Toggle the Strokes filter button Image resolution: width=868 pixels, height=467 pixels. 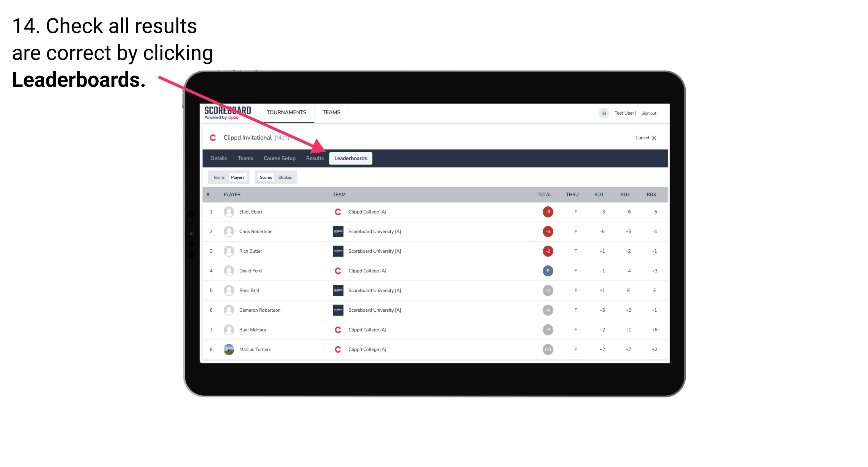(285, 177)
